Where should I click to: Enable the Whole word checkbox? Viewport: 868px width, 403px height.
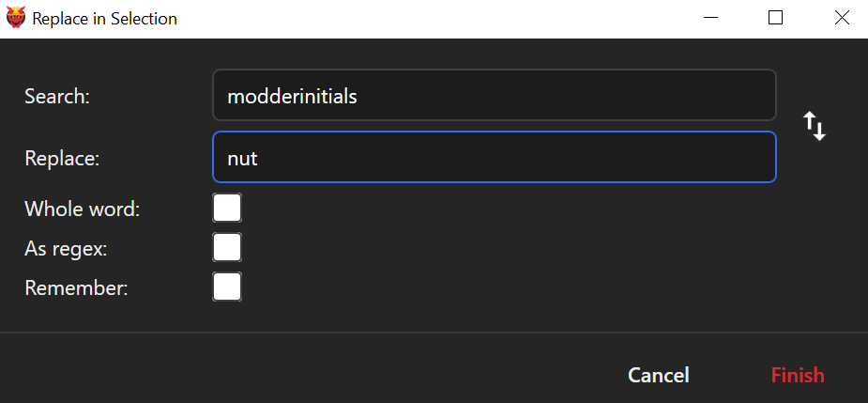pyautogui.click(x=227, y=208)
